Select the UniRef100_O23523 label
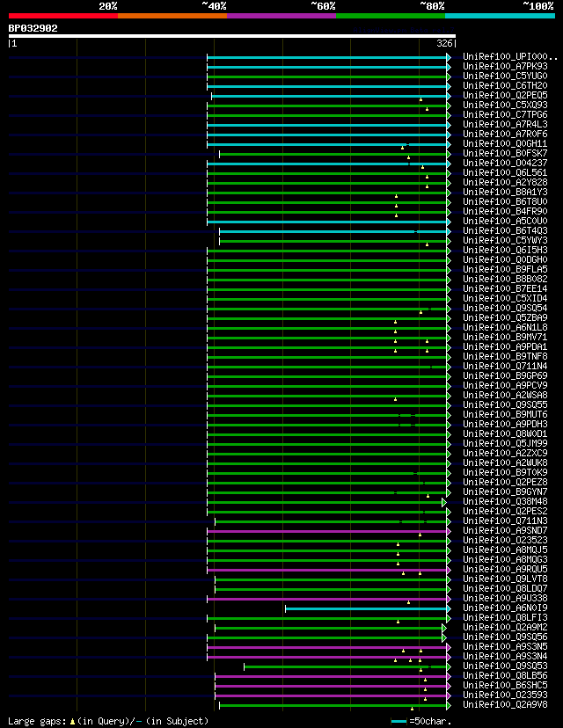The width and height of the screenshot is (563, 728). click(x=506, y=540)
